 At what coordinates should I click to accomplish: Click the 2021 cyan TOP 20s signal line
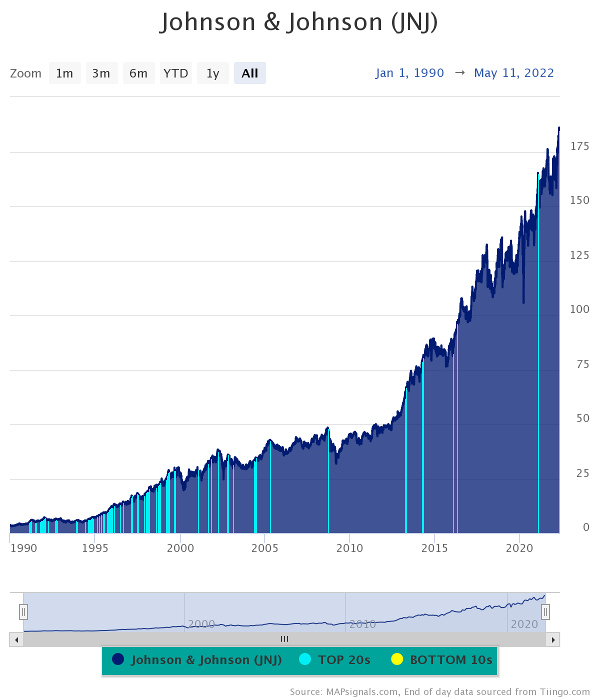click(x=538, y=352)
